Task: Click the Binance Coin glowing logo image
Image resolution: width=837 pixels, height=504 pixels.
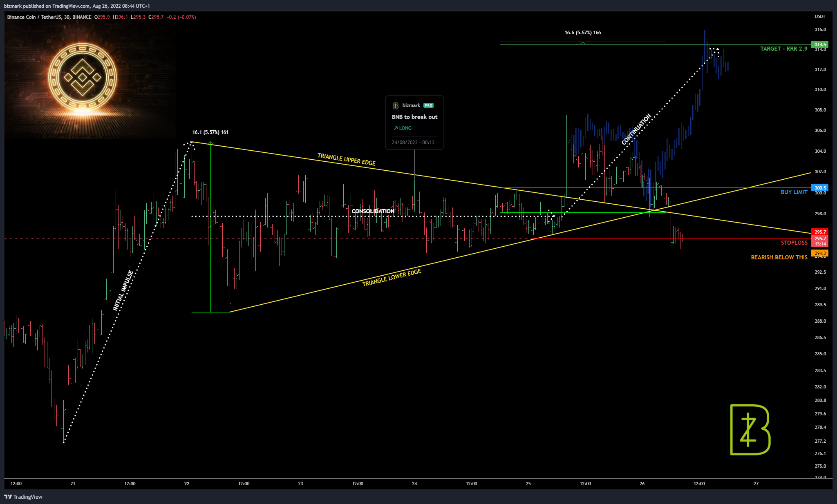Action: 83,77
